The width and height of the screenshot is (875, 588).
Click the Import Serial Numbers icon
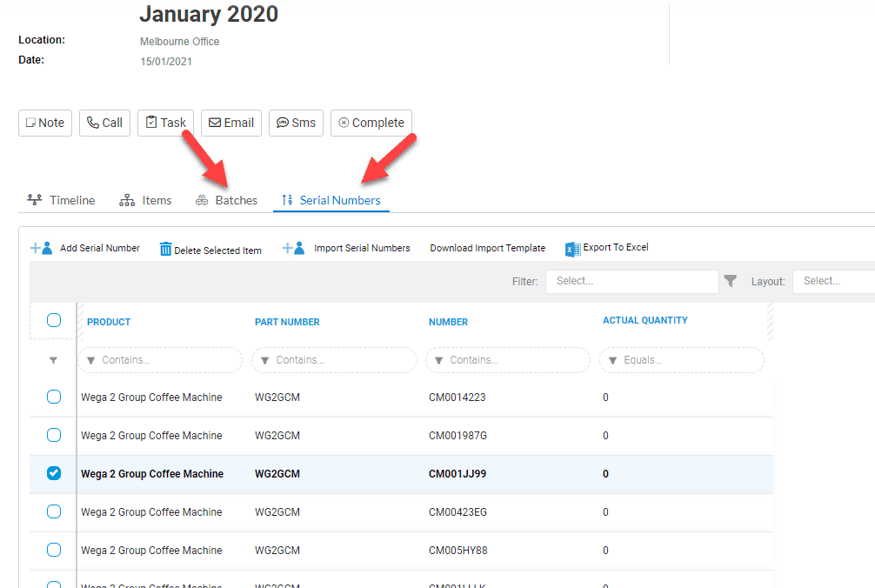[293, 248]
